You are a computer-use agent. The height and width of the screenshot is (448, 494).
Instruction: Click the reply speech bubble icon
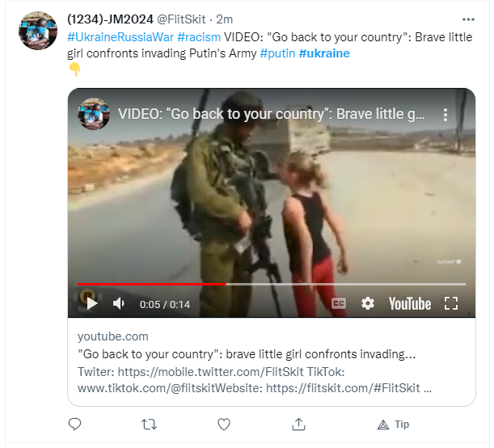pos(74,424)
